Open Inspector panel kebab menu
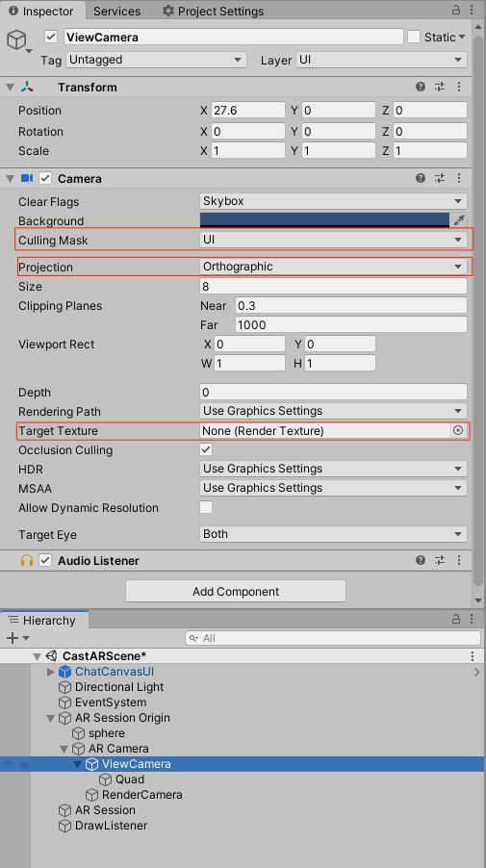The height and width of the screenshot is (868, 486). 473,10
